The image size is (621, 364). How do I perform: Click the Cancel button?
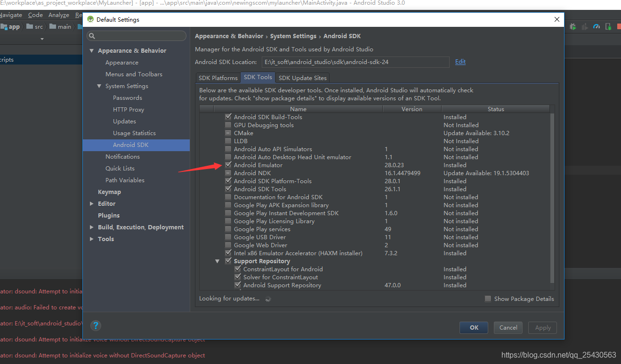coord(508,327)
